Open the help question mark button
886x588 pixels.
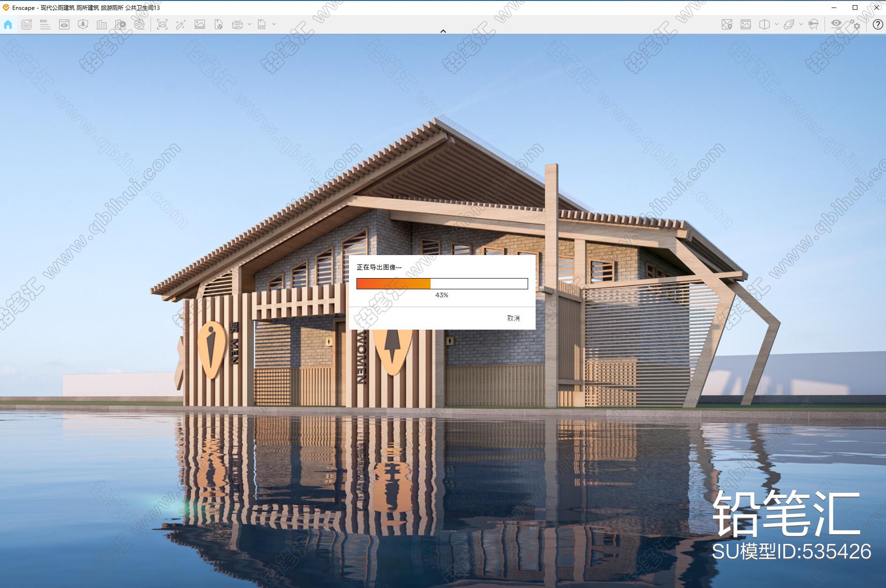(878, 24)
